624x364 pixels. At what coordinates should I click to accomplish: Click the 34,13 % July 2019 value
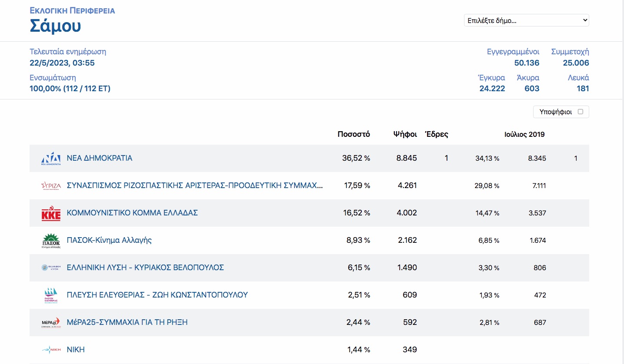coord(487,159)
